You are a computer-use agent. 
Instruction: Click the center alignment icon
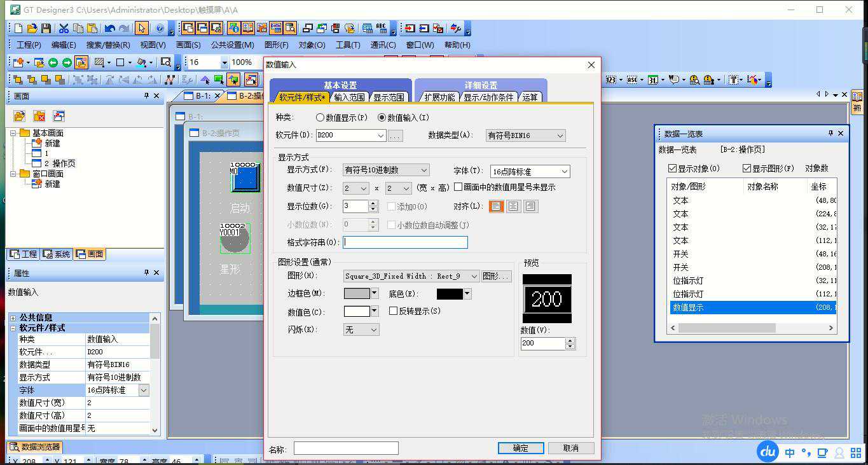(513, 206)
